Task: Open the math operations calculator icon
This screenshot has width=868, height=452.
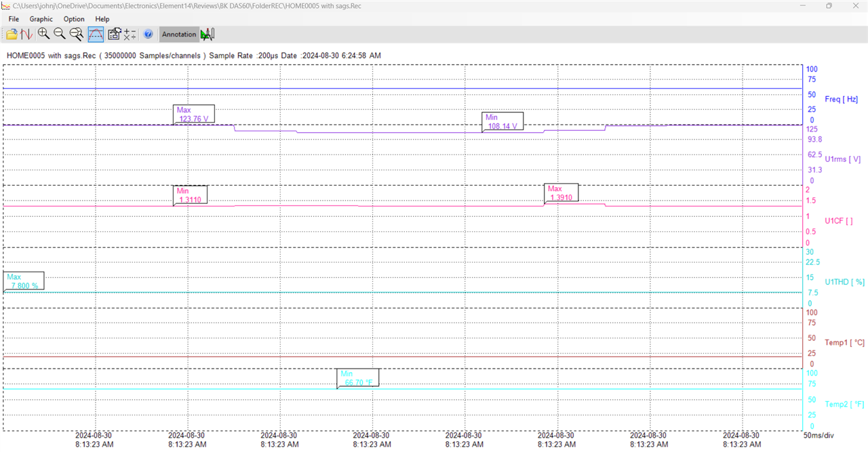Action: point(130,34)
